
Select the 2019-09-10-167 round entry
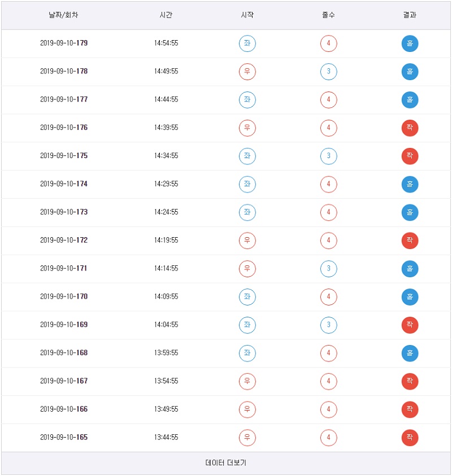coord(64,381)
